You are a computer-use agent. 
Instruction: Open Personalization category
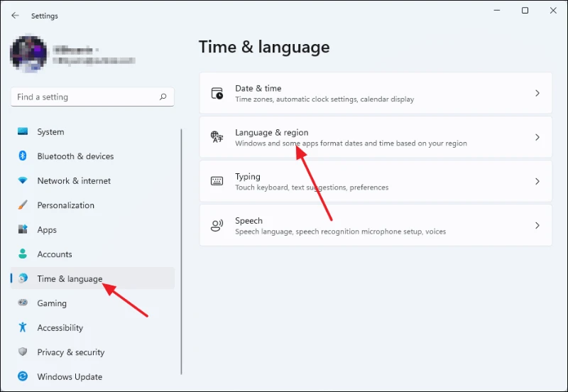(65, 205)
